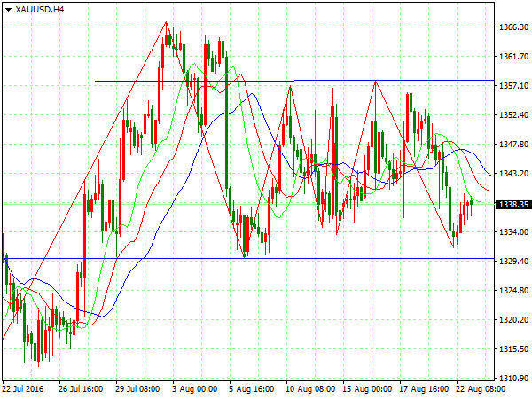Click the 1357.10 price scale value
The height and width of the screenshot is (399, 532).
pos(513,85)
